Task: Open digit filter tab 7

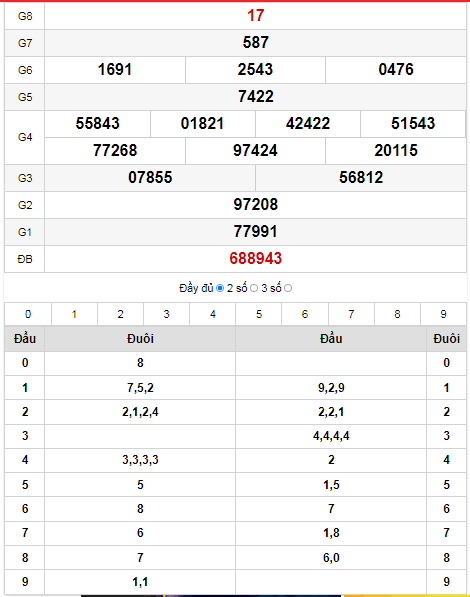Action: [x=351, y=314]
